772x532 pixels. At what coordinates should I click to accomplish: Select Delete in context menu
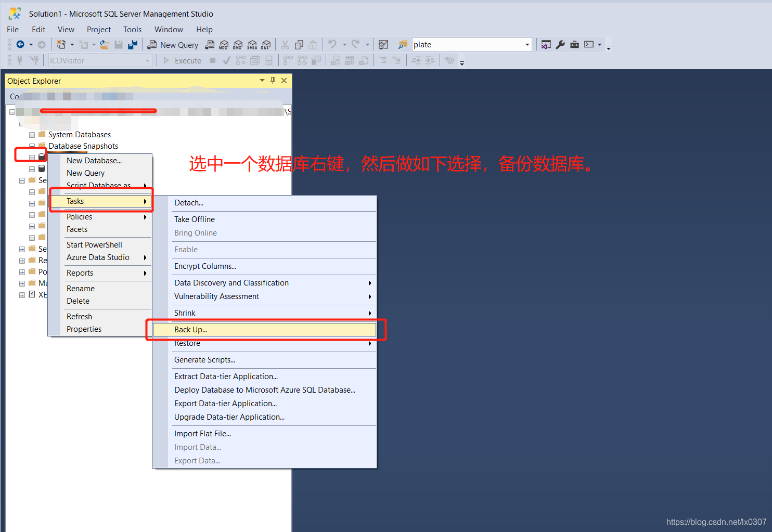[100, 301]
